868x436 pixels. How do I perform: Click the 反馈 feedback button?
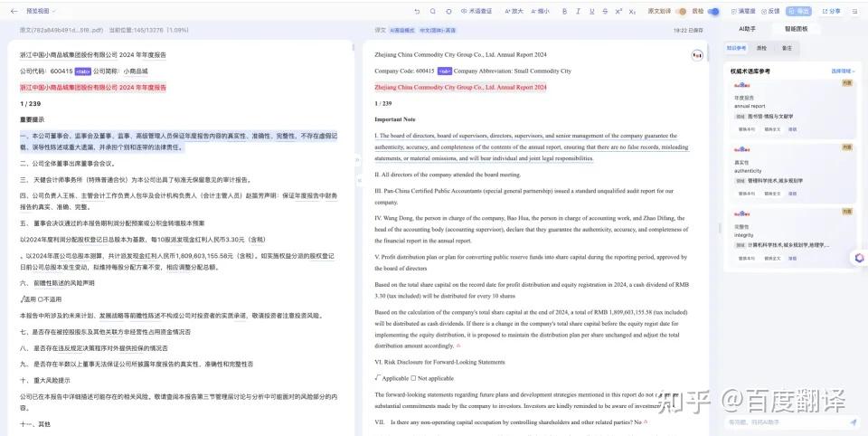(770, 11)
